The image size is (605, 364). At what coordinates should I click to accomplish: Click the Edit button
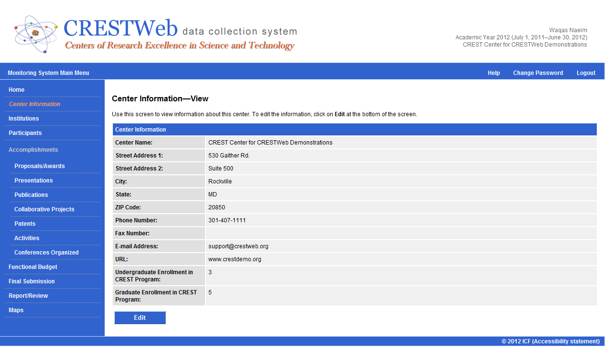click(140, 318)
